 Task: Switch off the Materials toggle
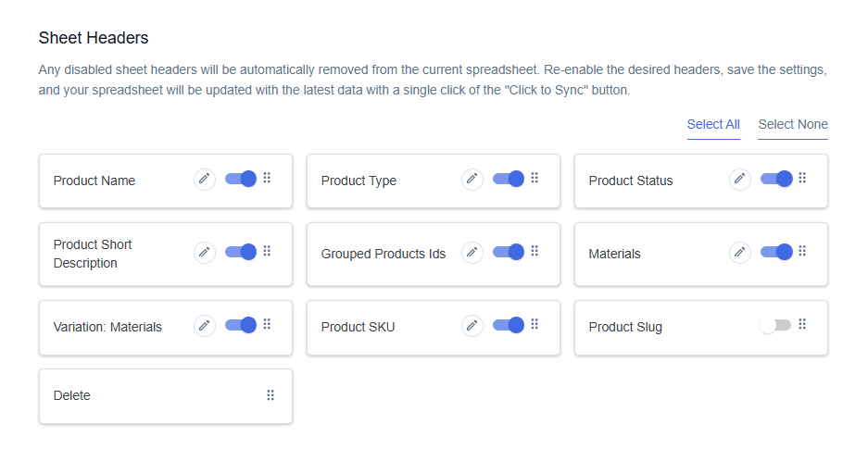[776, 252]
